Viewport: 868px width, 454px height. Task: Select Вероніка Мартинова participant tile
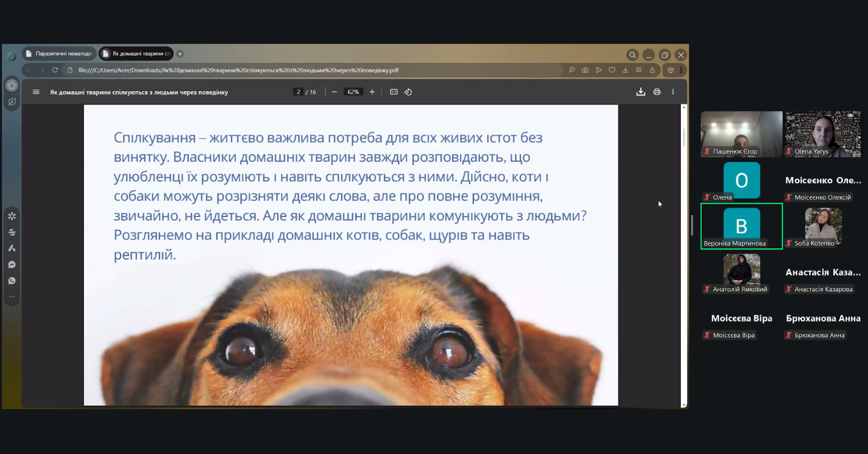tap(741, 226)
